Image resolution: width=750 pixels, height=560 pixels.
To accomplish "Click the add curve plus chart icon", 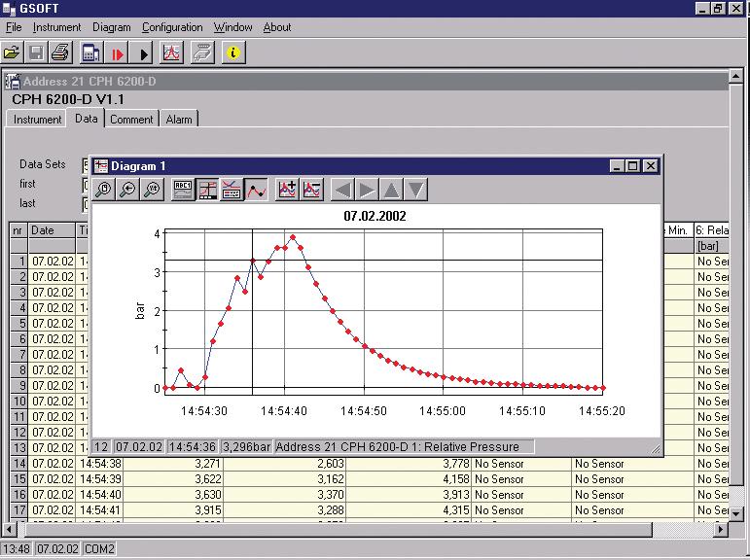I will pos(288,190).
